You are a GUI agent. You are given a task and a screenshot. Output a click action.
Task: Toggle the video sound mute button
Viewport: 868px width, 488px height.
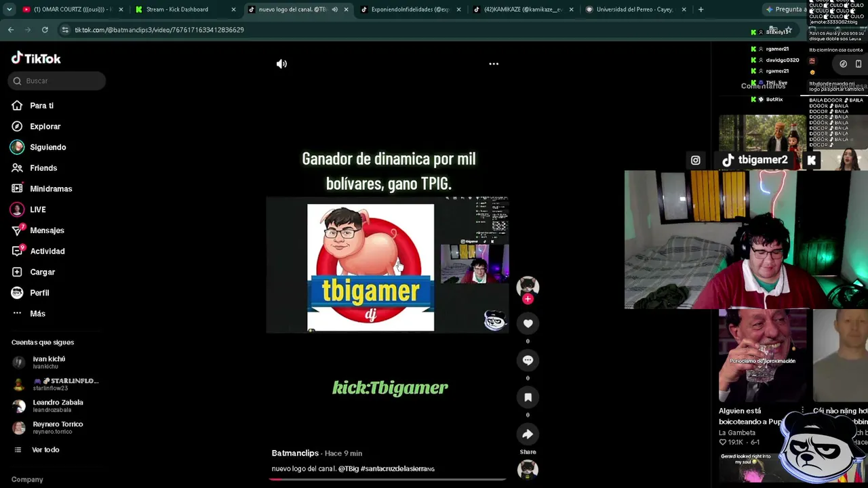click(x=281, y=64)
